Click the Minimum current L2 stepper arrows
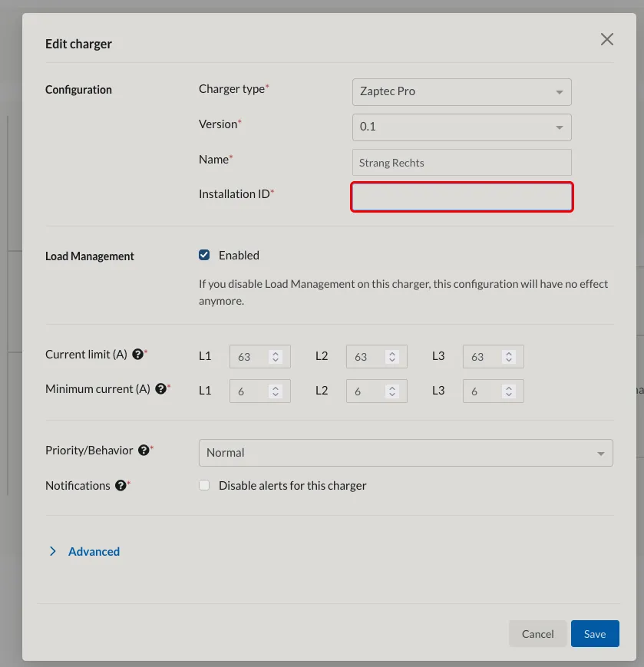The height and width of the screenshot is (667, 644). click(392, 391)
